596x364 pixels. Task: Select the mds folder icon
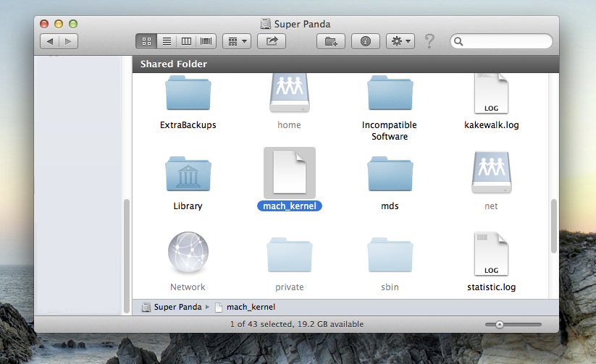pos(390,174)
